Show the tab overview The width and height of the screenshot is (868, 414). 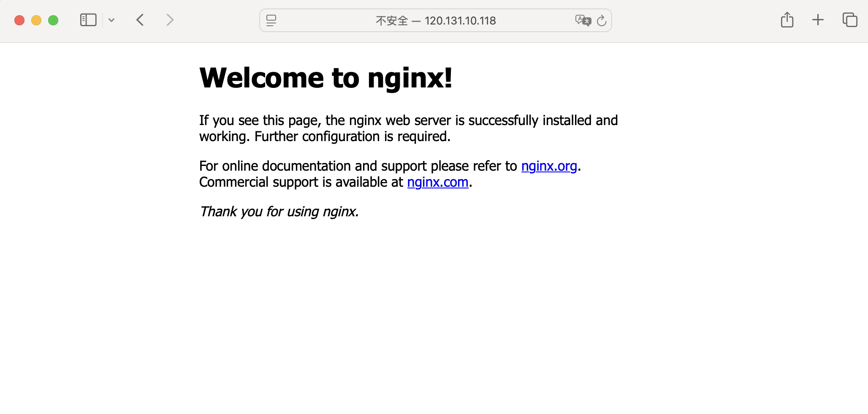[850, 20]
